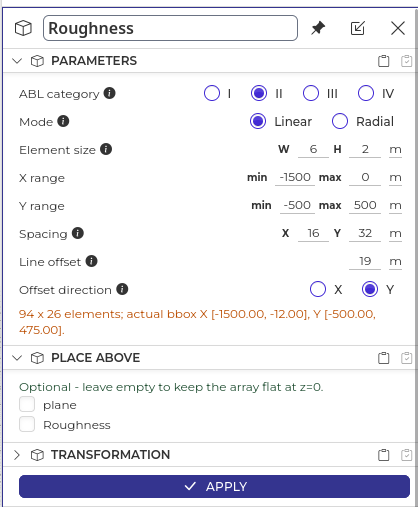Tick the plane checkbox

[27, 404]
